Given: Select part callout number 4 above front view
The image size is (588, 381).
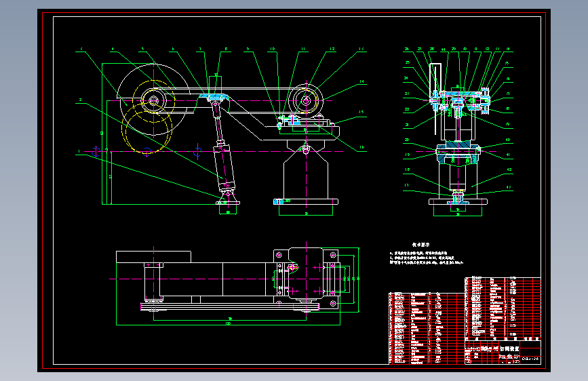Looking at the screenshot, I should pyautogui.click(x=112, y=49).
